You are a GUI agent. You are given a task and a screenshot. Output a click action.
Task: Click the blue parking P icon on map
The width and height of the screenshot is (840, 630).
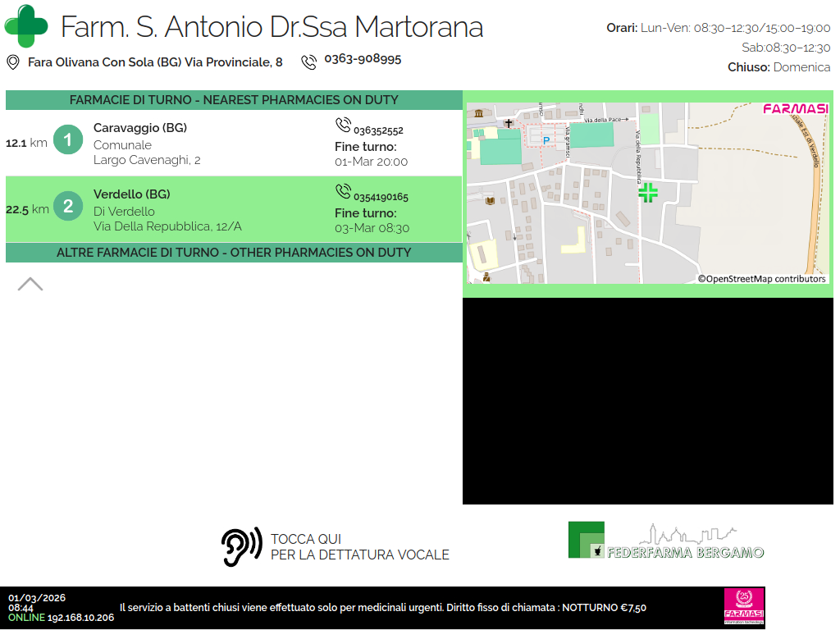pyautogui.click(x=546, y=140)
